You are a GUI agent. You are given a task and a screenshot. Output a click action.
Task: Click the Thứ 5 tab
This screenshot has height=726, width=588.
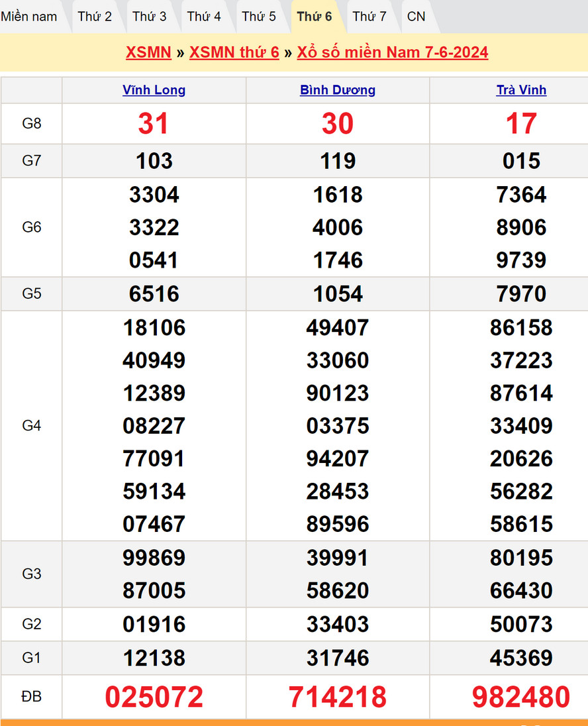coord(259,17)
